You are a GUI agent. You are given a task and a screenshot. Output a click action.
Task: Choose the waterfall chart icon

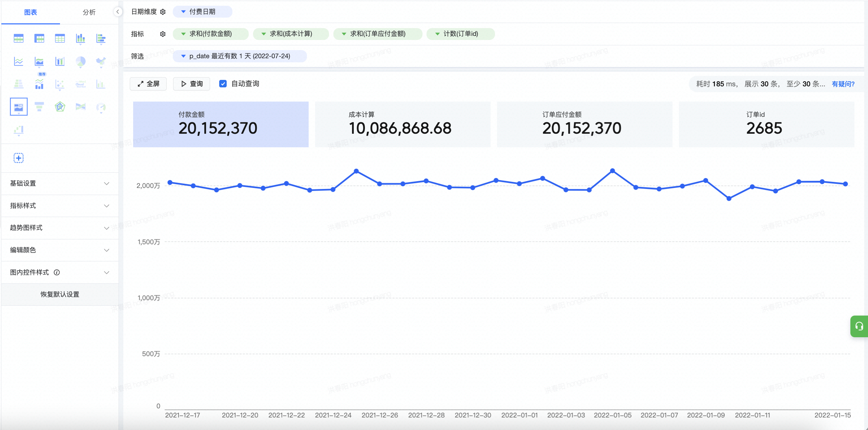click(19, 130)
